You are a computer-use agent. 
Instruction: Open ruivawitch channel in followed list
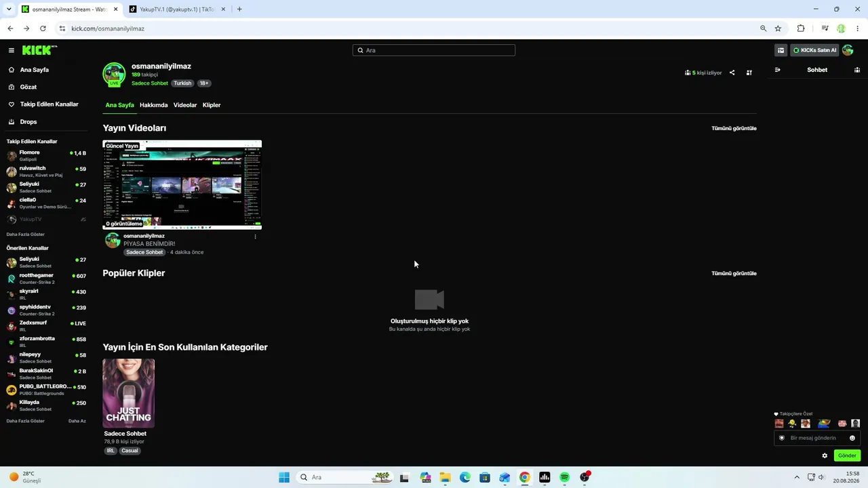46,171
